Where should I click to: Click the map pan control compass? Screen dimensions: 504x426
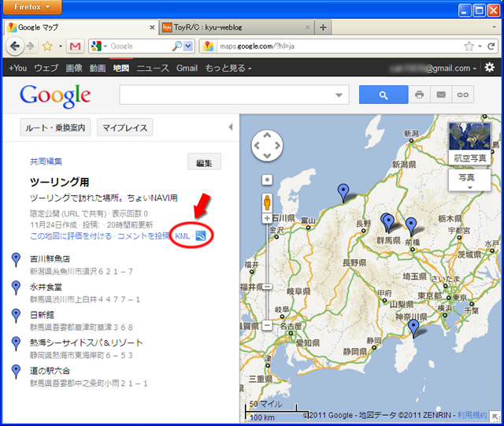(267, 146)
